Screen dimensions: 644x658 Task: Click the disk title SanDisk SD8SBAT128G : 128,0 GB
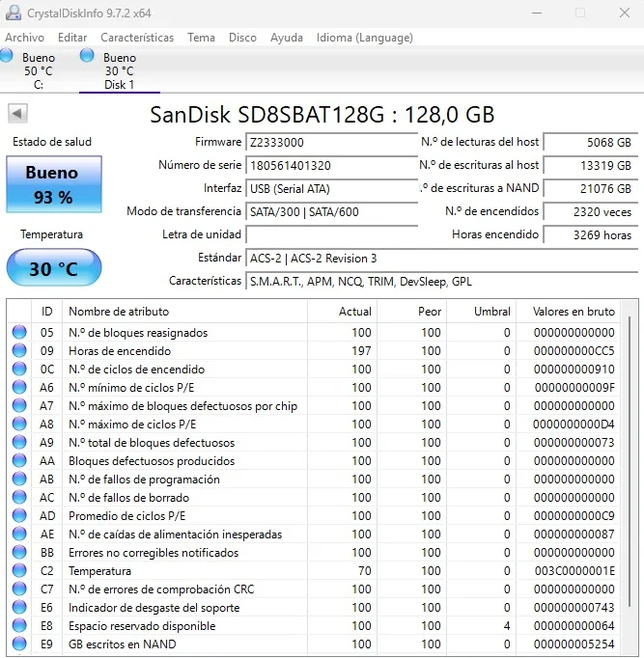[322, 114]
